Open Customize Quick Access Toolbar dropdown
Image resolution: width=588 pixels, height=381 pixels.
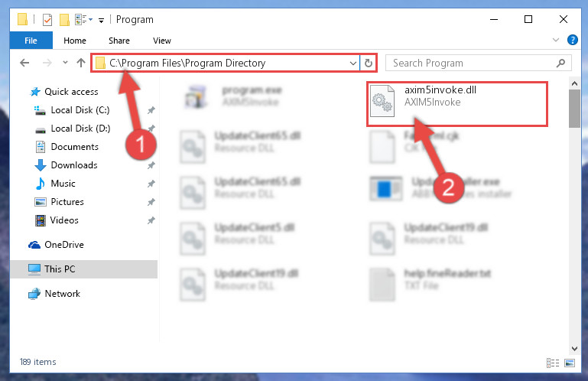tap(101, 21)
